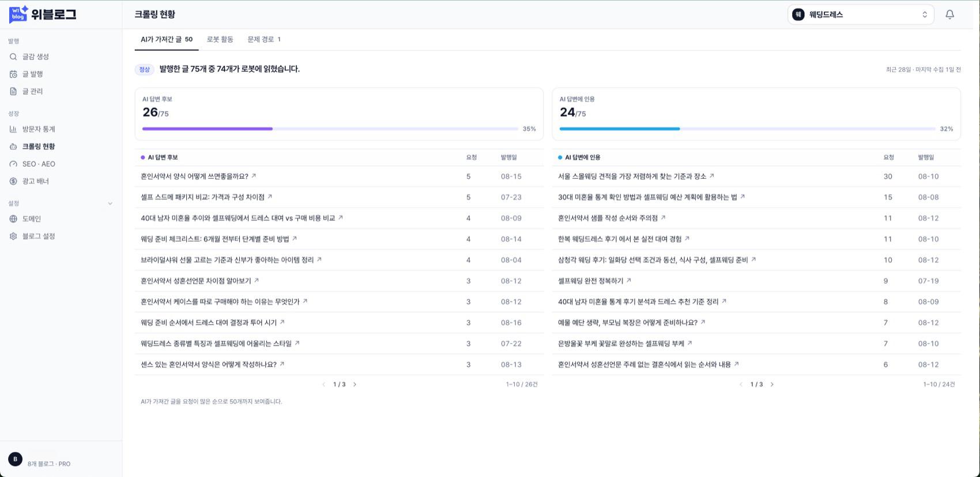980x477 pixels.
Task: Click the 1–10 / 26건 count text
Action: point(522,384)
